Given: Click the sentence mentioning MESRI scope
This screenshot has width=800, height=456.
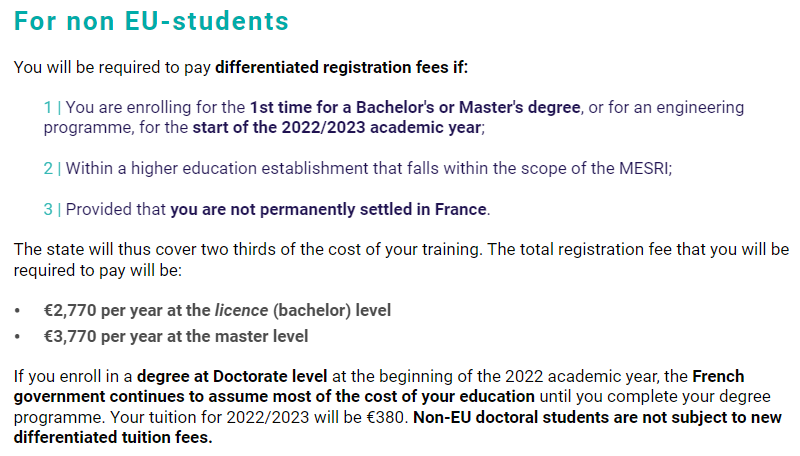Looking at the screenshot, I should (x=369, y=168).
